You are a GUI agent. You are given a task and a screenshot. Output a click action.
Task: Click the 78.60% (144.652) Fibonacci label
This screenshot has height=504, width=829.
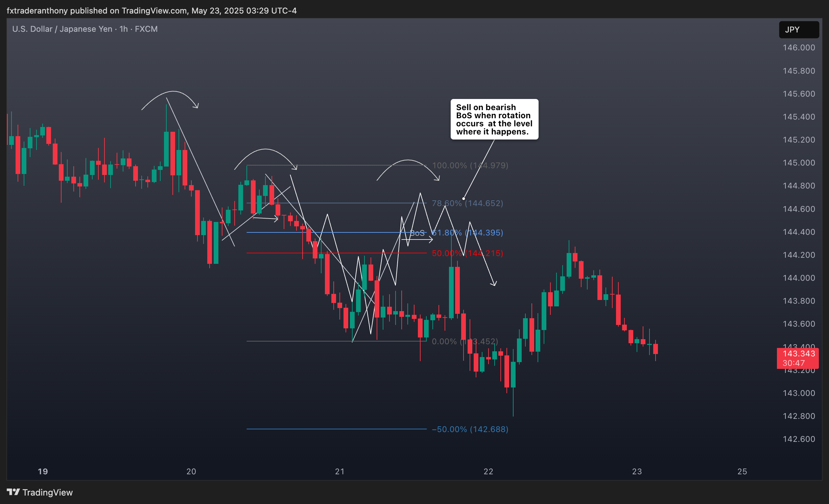point(468,203)
